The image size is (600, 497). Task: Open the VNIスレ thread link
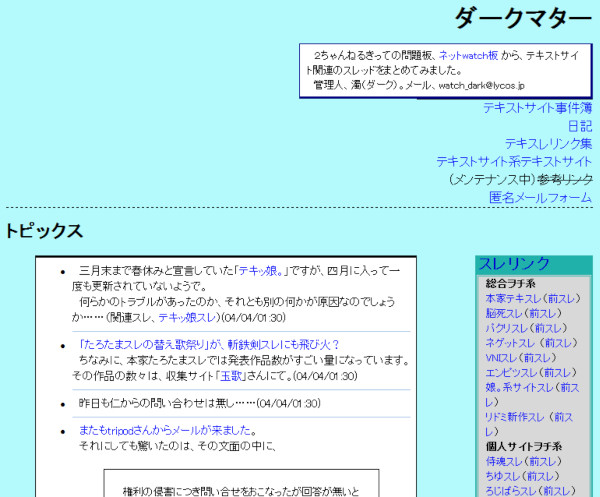(501, 358)
